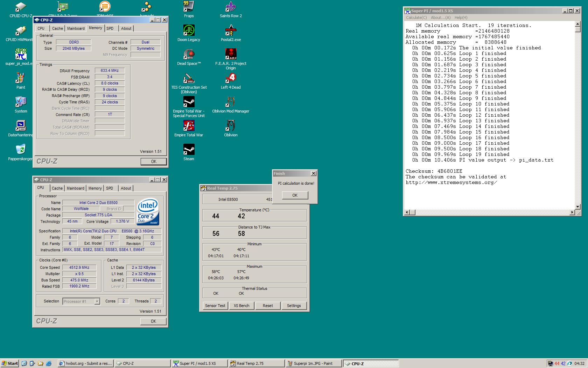
Task: Launch Saints Row 2 shortcut
Action: point(231,9)
